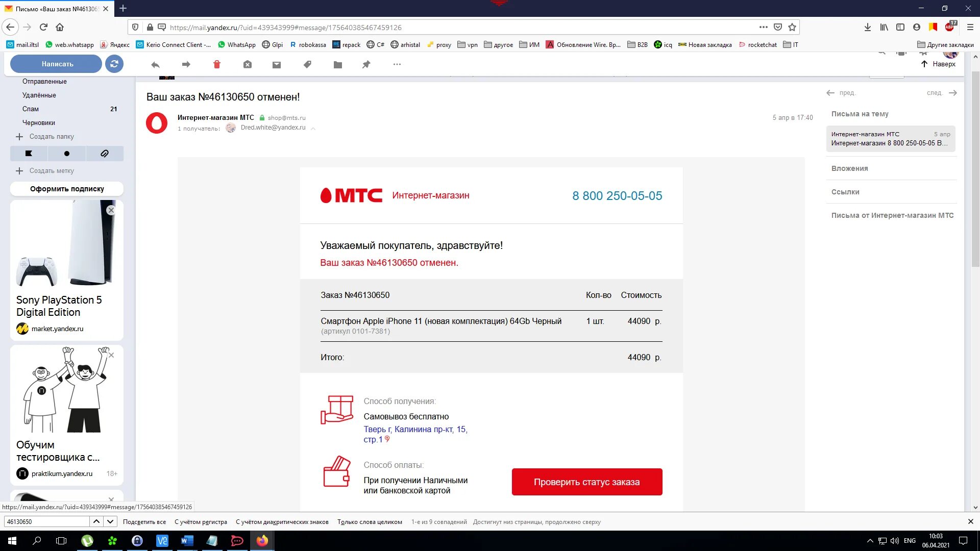Filter by attachments paperclip icon
Screen dimensions: 980x551
[105, 154]
